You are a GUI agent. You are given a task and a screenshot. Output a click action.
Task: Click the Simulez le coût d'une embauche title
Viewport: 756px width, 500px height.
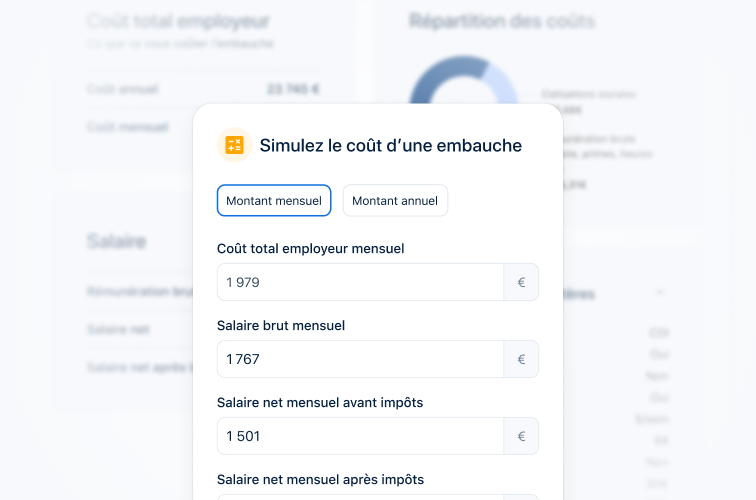[x=391, y=145]
